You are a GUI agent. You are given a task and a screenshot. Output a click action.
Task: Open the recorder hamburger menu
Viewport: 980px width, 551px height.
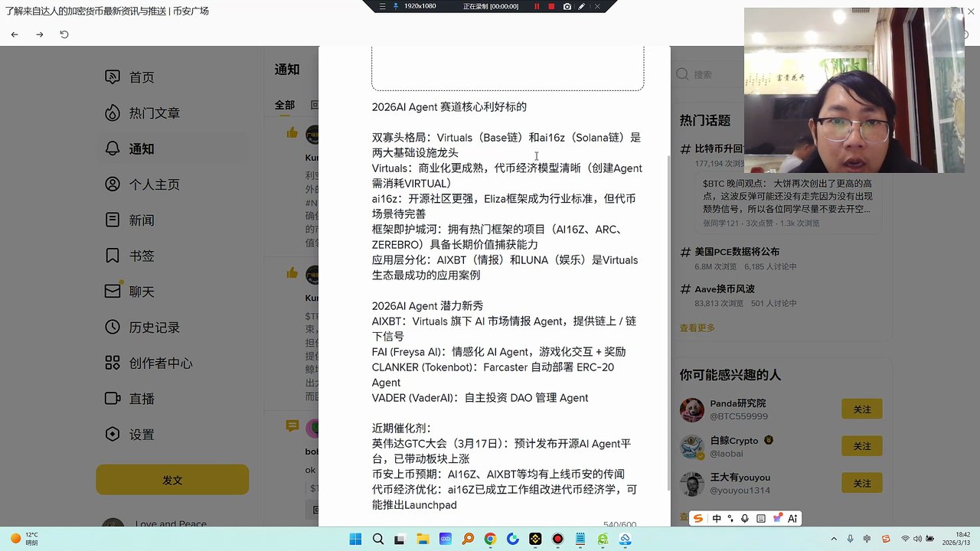pyautogui.click(x=383, y=6)
